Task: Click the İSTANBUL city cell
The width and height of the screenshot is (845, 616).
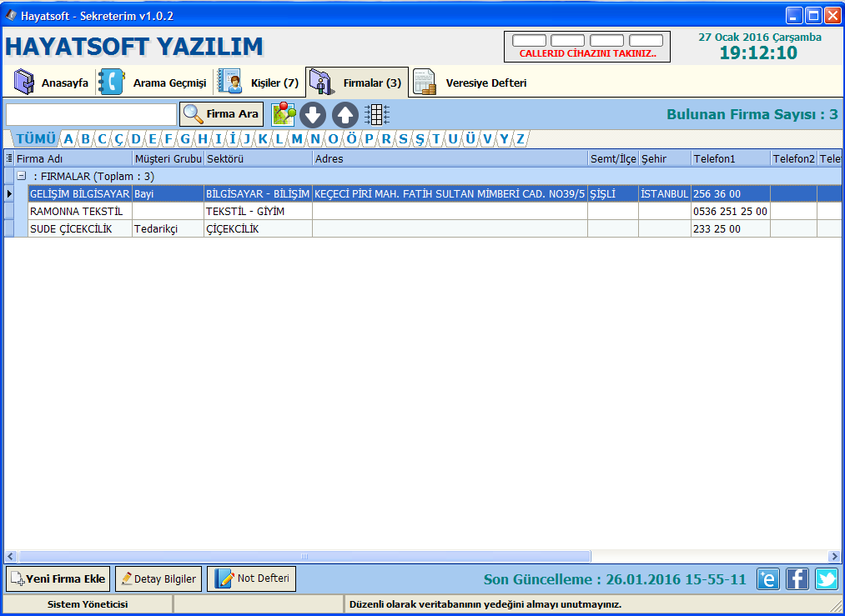Action: pos(665,194)
